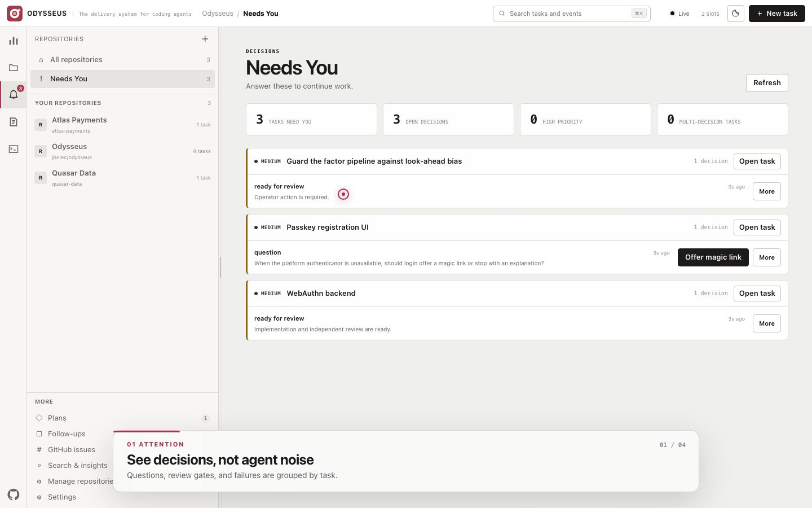
Task: Open the folder icon in left rail
Action: pos(14,68)
